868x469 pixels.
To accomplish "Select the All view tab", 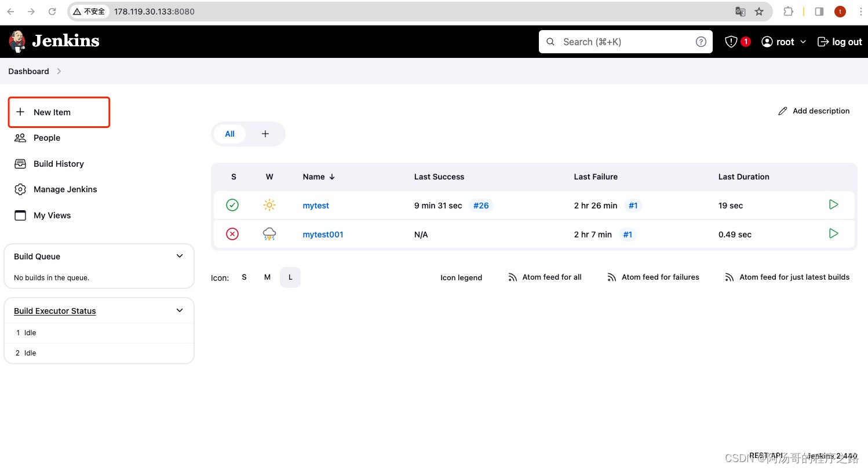I will (230, 134).
